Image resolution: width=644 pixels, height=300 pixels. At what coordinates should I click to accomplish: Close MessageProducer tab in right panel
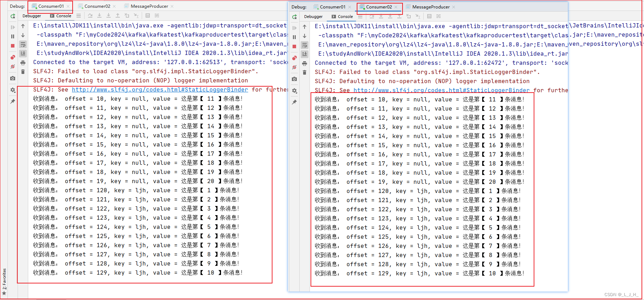[454, 7]
